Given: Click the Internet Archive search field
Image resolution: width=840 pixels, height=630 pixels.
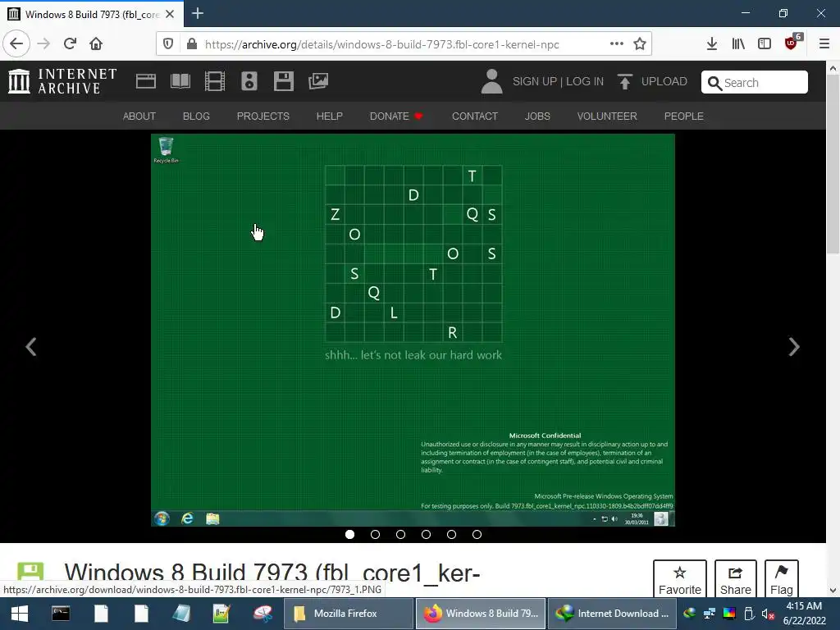Looking at the screenshot, I should pyautogui.click(x=755, y=83).
